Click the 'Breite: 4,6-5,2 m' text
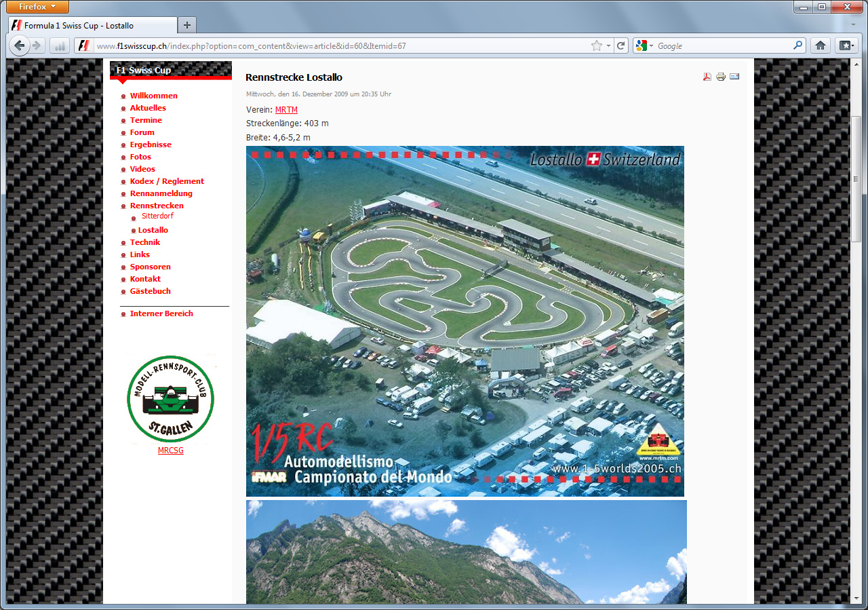 [x=278, y=138]
